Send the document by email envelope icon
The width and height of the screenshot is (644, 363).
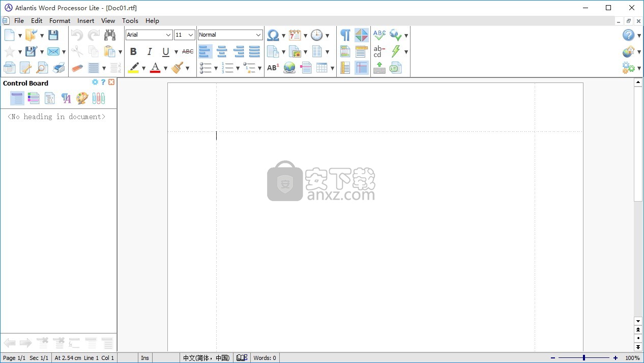pyautogui.click(x=53, y=51)
